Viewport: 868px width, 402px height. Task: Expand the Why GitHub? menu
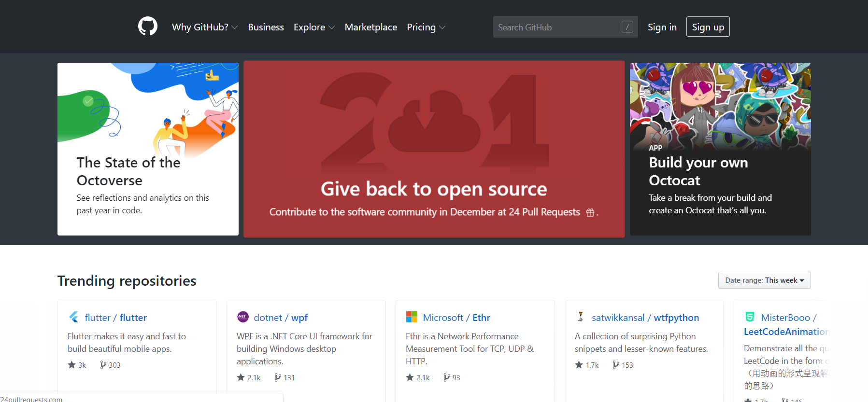click(x=204, y=27)
